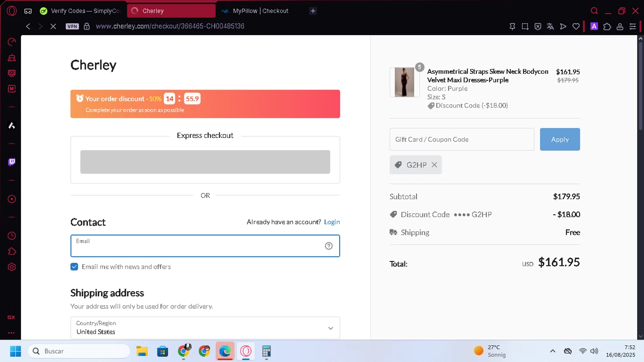Click the send arrow icon in address bar
Viewport: 644px width, 362px height.
tap(563, 26)
